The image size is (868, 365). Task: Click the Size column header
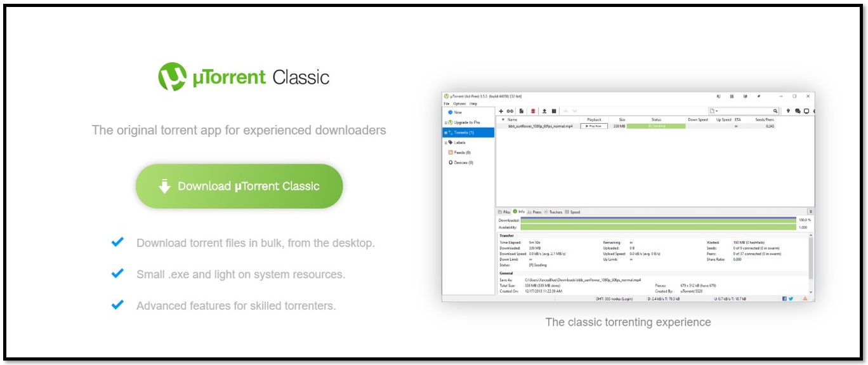pyautogui.click(x=622, y=119)
